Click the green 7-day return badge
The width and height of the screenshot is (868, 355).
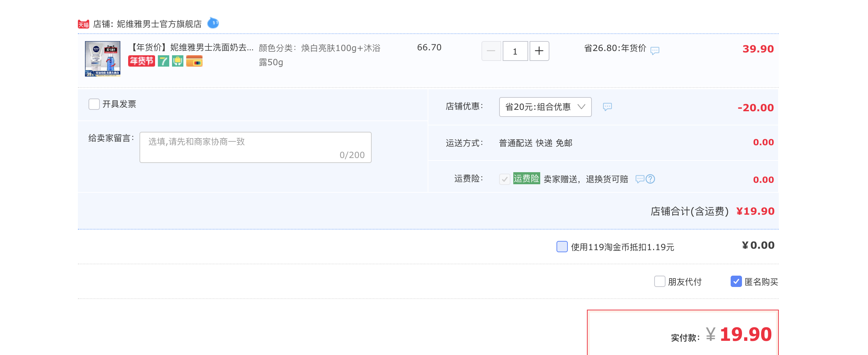pos(163,61)
